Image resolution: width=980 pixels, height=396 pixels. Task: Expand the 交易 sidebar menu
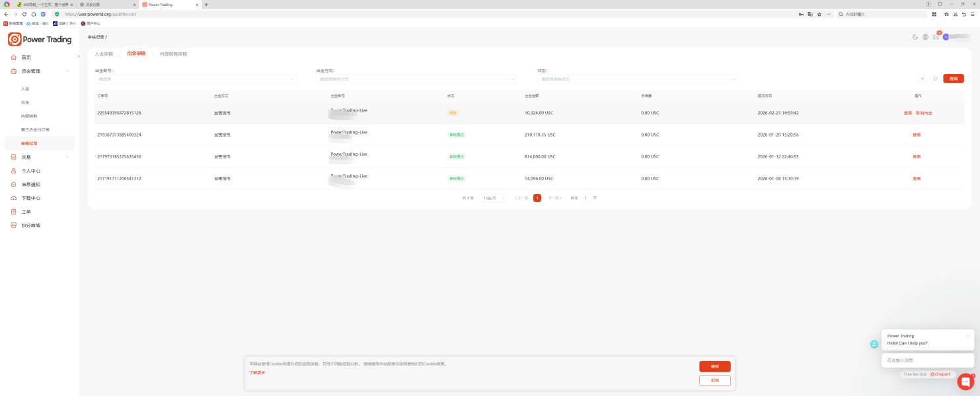coord(40,157)
